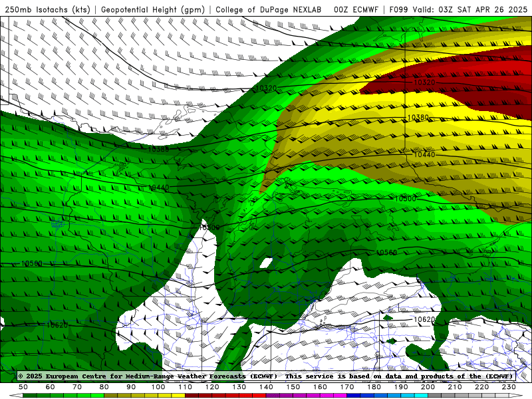Click the cyan swatch just before 200
Viewport: 532px width, 399px height.
(421, 396)
